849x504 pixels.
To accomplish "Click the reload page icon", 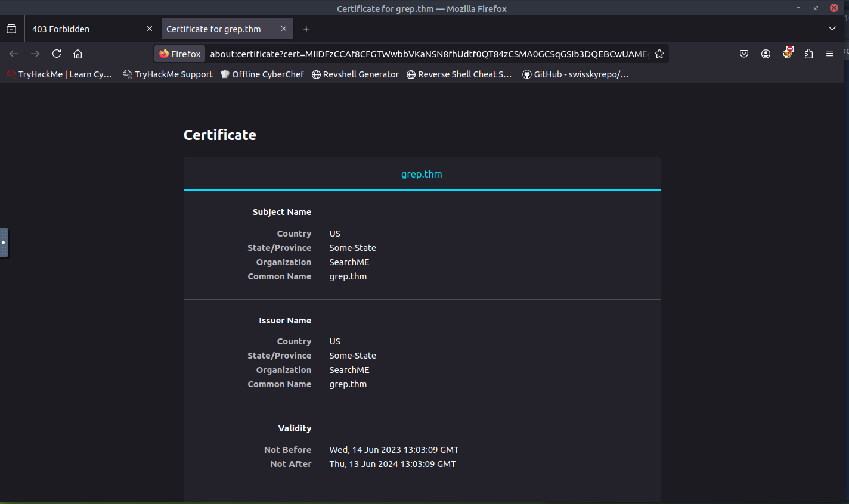I will [57, 54].
